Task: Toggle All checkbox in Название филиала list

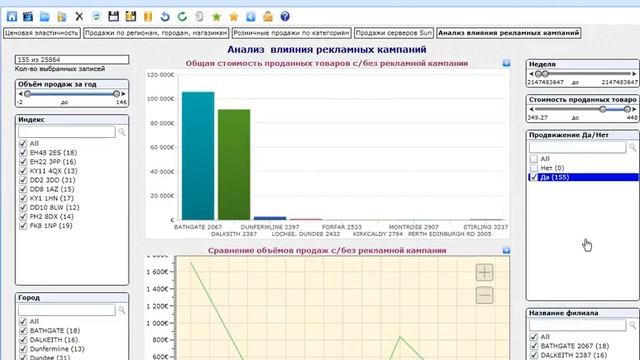Action: [x=534, y=337]
